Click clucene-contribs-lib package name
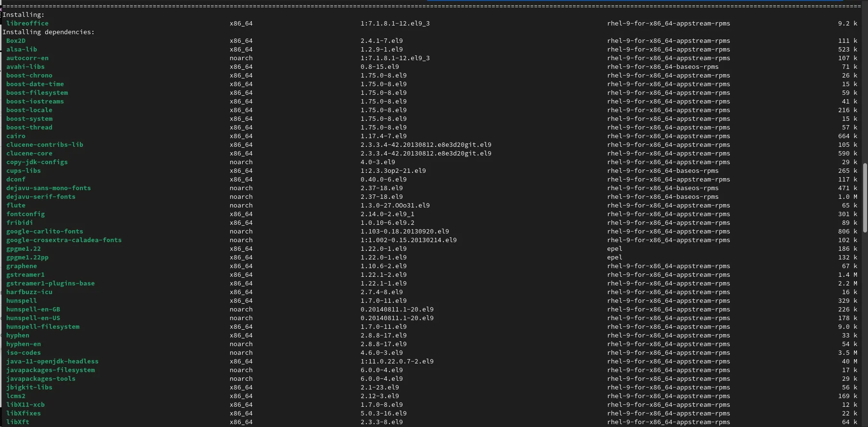The image size is (868, 427). (x=45, y=144)
